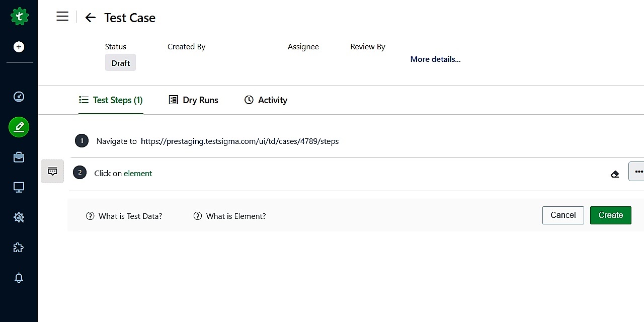Click the Testsigma logo icon
Screen dimensions: 644x322
click(19, 17)
